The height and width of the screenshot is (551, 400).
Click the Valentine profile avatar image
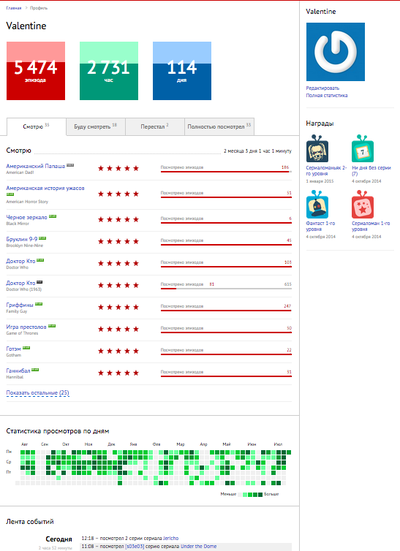[x=335, y=52]
